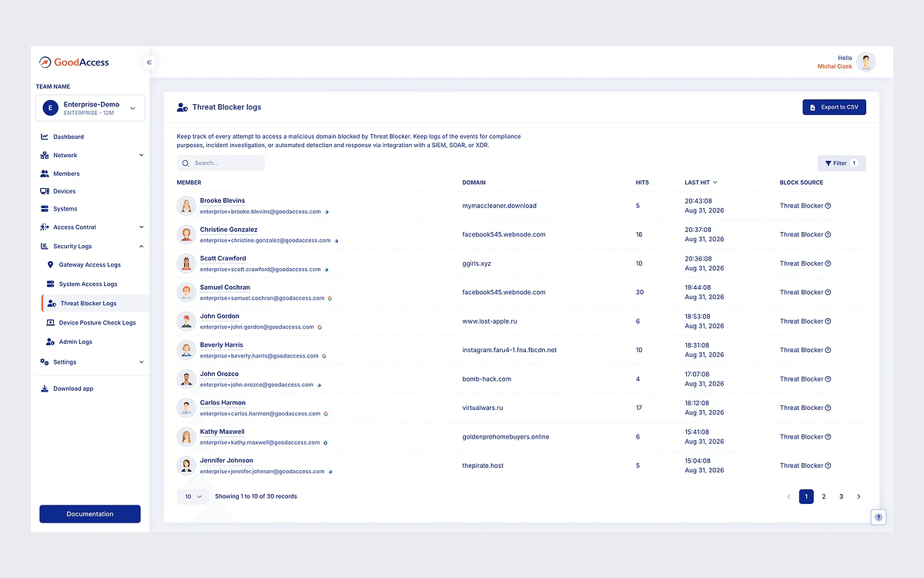The height and width of the screenshot is (578, 924).
Task: Click the Admin Logs user icon
Action: point(51,341)
